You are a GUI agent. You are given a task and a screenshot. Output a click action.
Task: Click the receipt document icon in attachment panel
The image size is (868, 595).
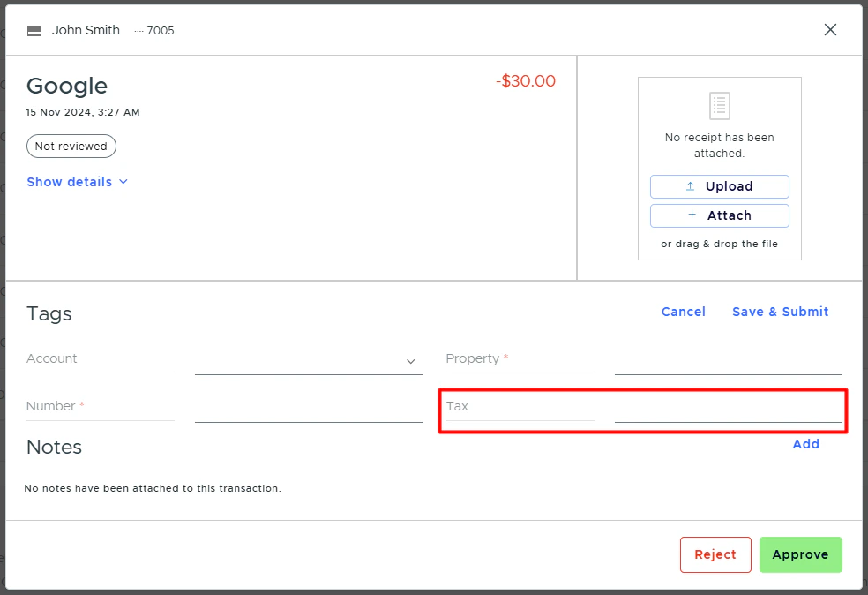719,107
